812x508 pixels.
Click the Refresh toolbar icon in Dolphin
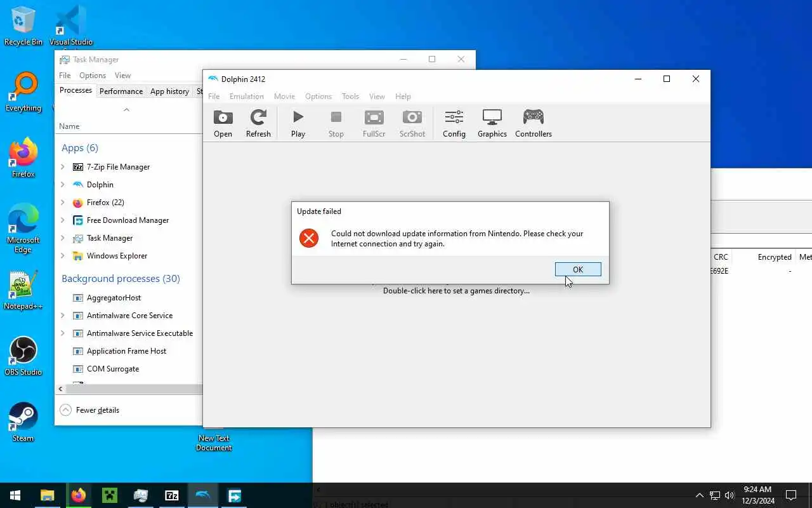[258, 123]
